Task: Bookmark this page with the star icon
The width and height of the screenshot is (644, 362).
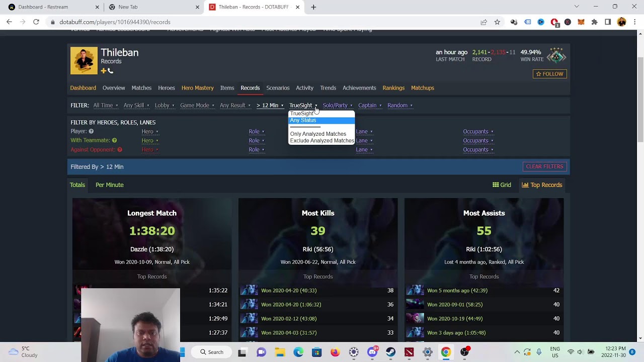Action: pyautogui.click(x=497, y=22)
